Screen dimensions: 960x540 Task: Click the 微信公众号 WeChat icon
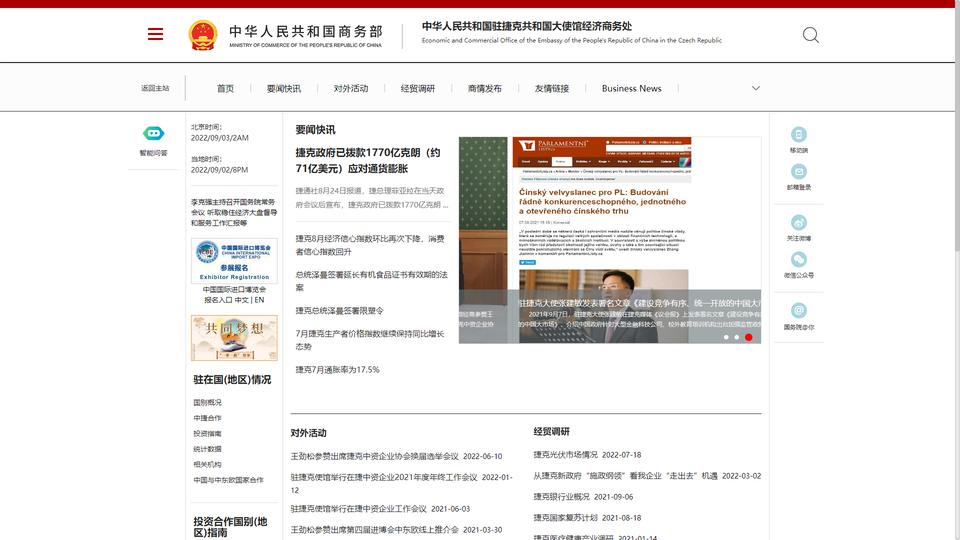(x=798, y=260)
